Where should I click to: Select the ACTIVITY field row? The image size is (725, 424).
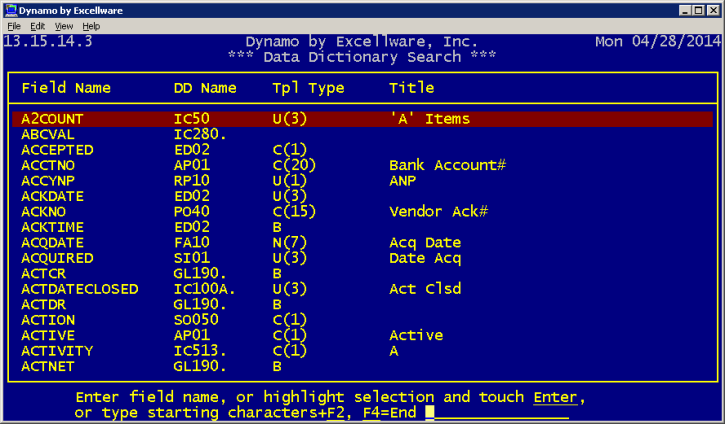(x=57, y=351)
